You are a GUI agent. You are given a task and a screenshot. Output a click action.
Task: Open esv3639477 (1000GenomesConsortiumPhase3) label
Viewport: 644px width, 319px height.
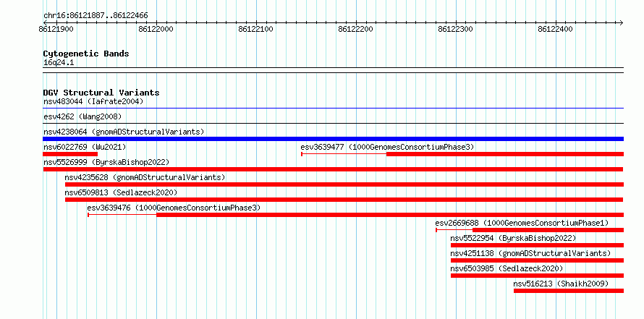click(x=387, y=147)
